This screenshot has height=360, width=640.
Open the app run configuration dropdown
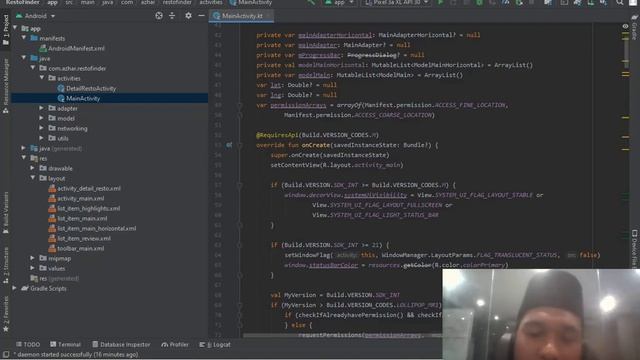click(x=339, y=2)
